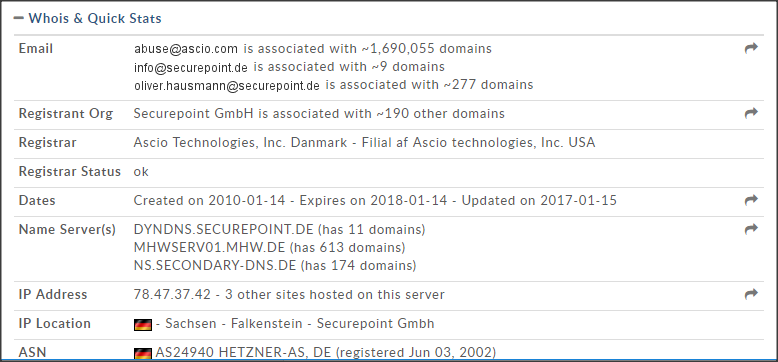This screenshot has height=362, width=778.
Task: Click the IP address 78.47.37.42
Action: coord(172,295)
